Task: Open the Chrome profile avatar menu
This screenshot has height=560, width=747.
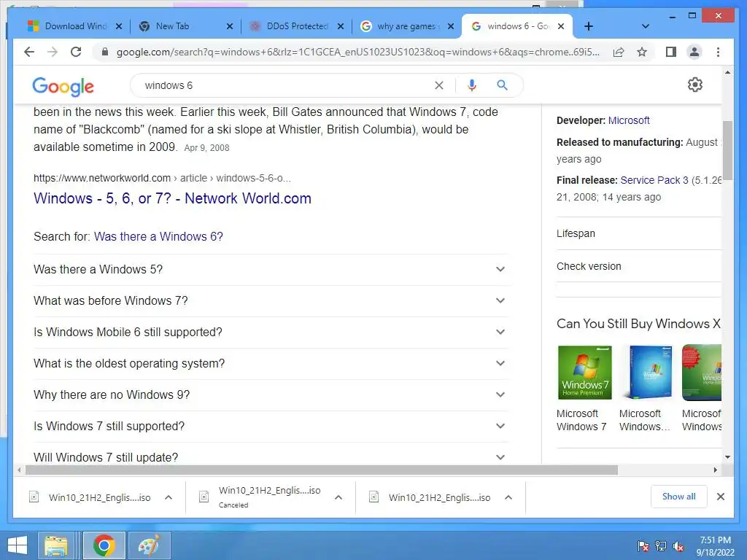Action: (x=694, y=52)
